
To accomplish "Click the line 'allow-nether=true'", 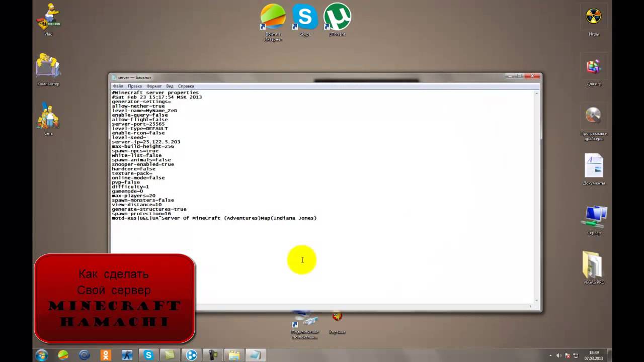I will (138, 106).
